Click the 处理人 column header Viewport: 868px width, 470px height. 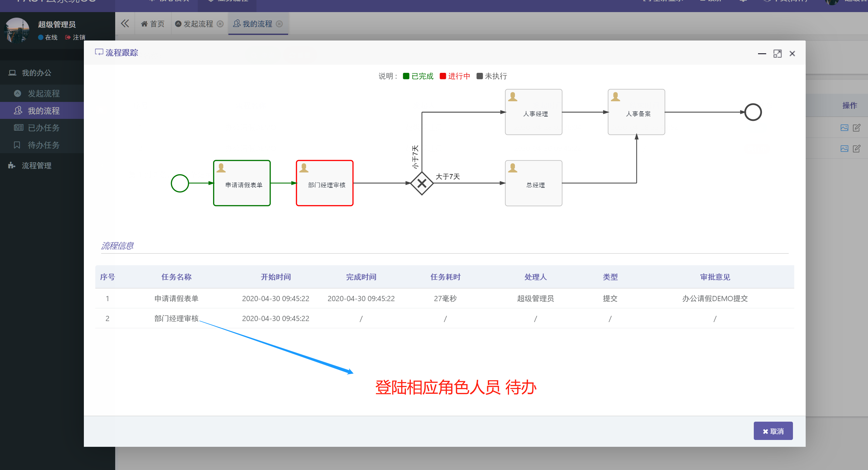(x=535, y=277)
